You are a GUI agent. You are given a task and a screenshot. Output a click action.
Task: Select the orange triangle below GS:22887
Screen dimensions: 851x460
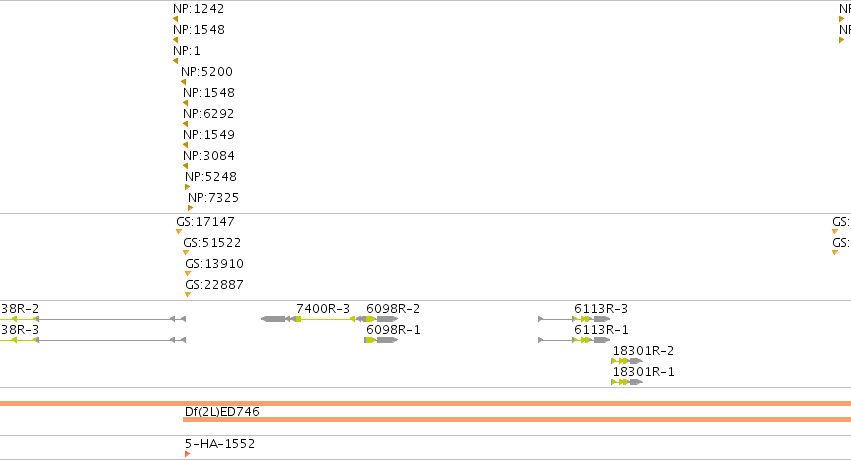click(x=188, y=295)
